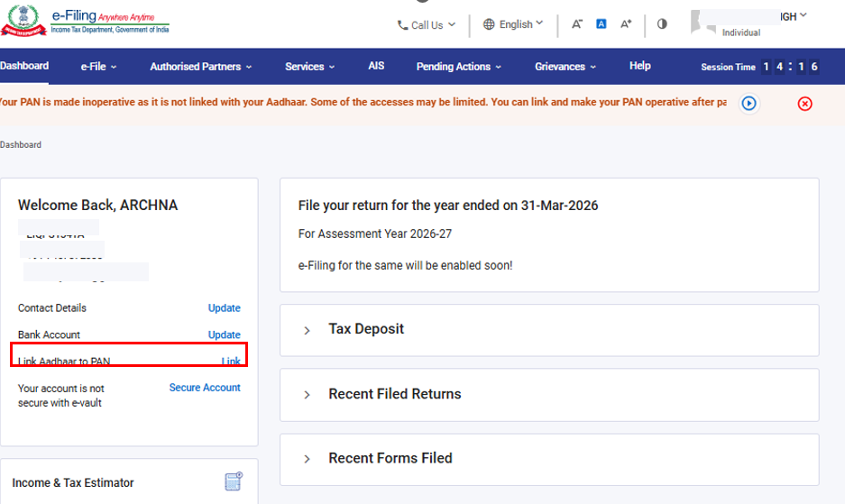Open the Help menu item
Viewport: 845px width, 504px height.
[x=639, y=66]
